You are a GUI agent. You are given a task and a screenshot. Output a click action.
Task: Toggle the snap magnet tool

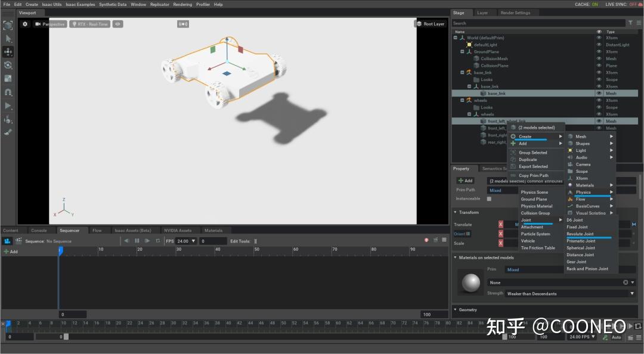pos(8,92)
